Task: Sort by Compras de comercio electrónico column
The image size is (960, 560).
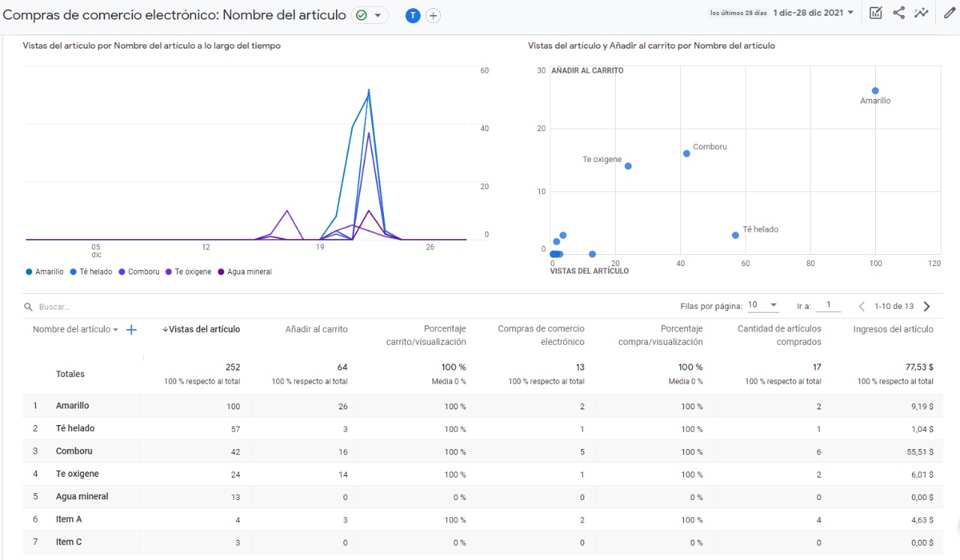Action: coord(541,335)
